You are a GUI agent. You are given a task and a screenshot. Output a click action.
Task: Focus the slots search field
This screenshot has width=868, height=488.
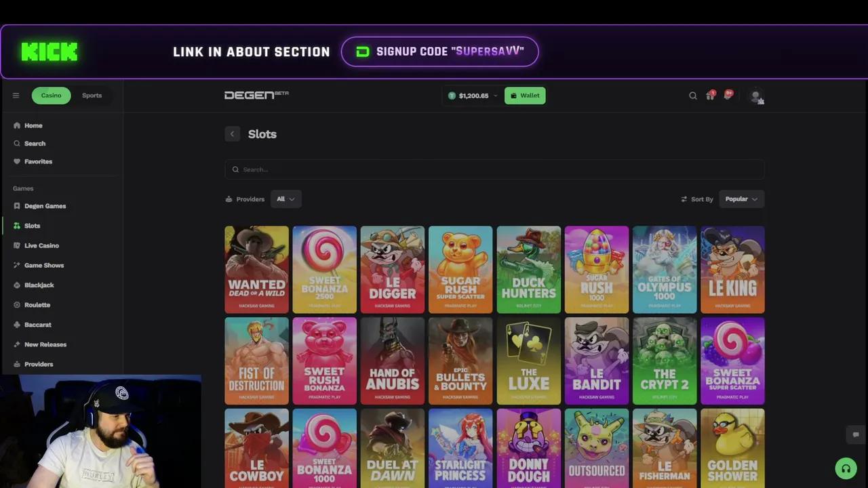pos(494,169)
